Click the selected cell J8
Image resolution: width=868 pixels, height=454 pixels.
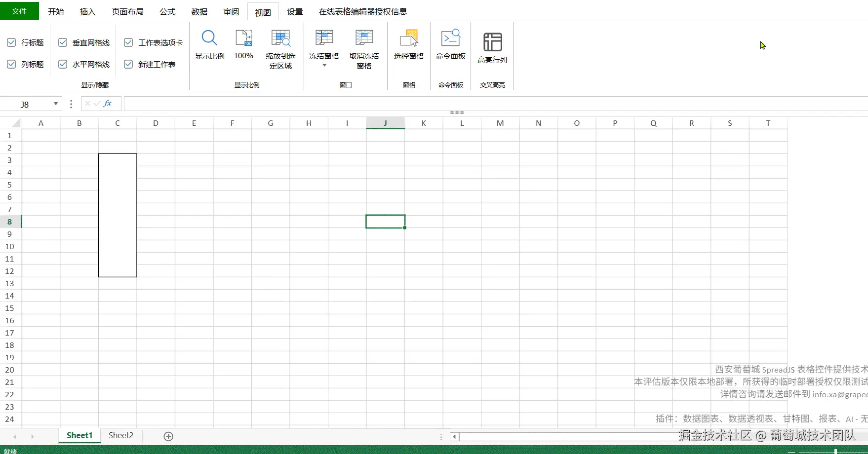click(x=386, y=222)
